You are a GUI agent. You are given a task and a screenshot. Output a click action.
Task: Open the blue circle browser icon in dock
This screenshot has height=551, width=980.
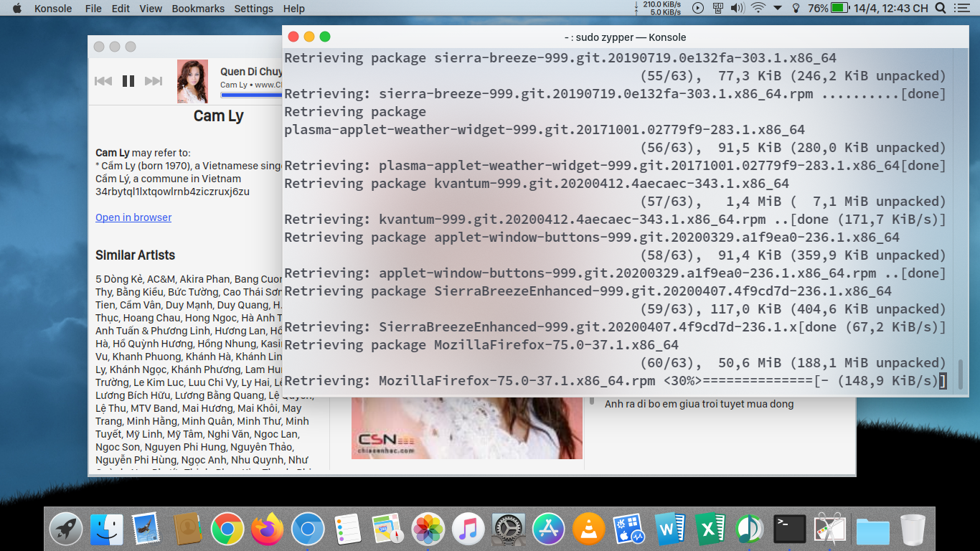point(308,529)
